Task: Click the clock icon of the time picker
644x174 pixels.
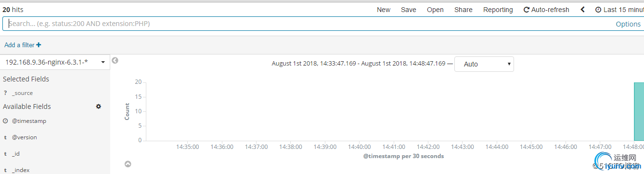Action: tap(598, 10)
